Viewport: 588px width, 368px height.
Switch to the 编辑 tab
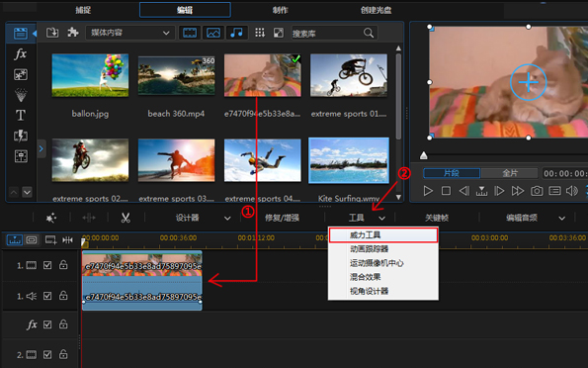[x=185, y=10]
